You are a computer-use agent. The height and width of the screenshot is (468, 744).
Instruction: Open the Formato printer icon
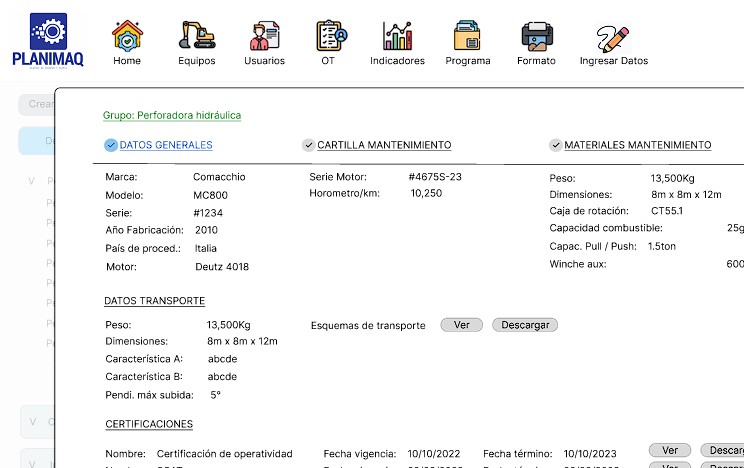point(536,36)
